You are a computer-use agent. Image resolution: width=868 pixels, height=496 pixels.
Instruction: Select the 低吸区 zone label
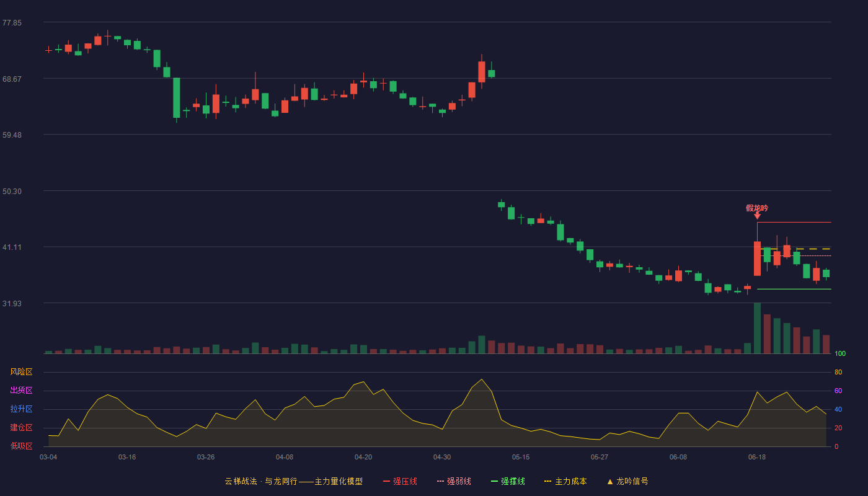tap(21, 446)
